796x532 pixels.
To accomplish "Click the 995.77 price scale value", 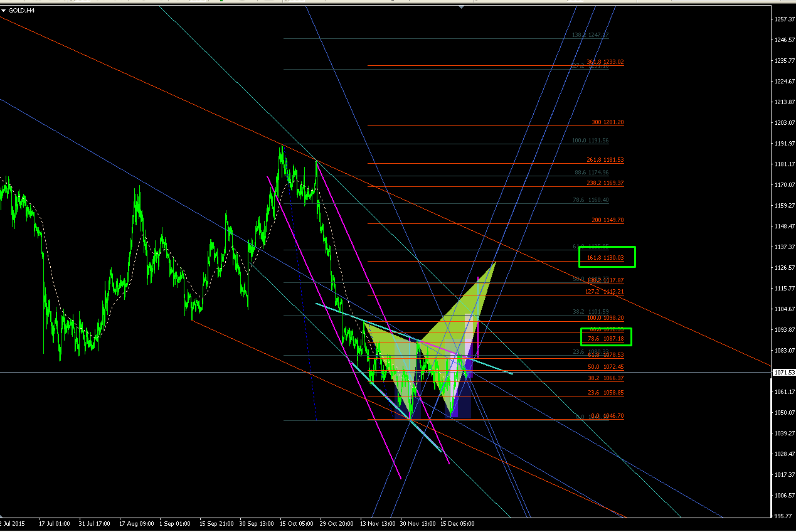I will pos(785,516).
